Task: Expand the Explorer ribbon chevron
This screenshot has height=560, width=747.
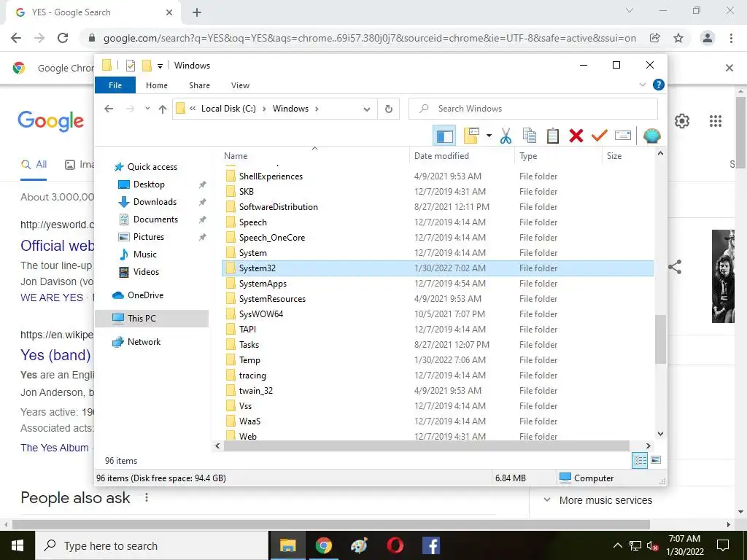Action: [642, 85]
